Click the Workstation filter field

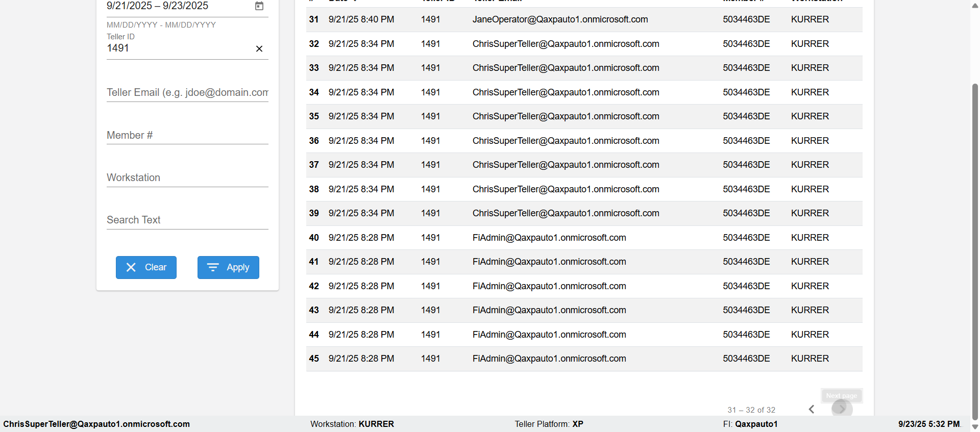187,177
